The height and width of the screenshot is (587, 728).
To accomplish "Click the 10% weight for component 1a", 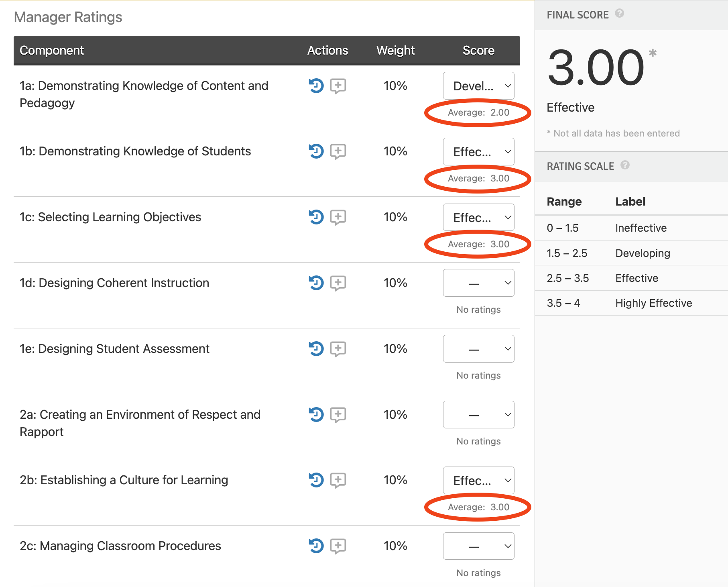I will click(395, 86).
